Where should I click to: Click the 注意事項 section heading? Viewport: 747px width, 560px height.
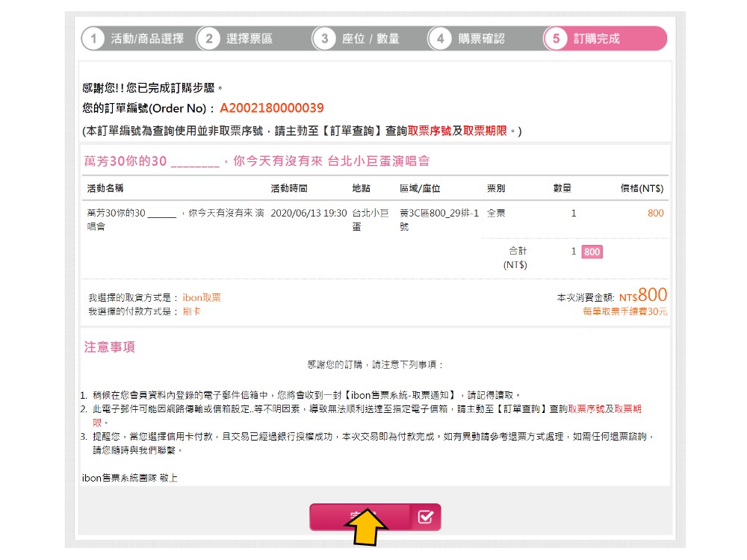pyautogui.click(x=109, y=347)
